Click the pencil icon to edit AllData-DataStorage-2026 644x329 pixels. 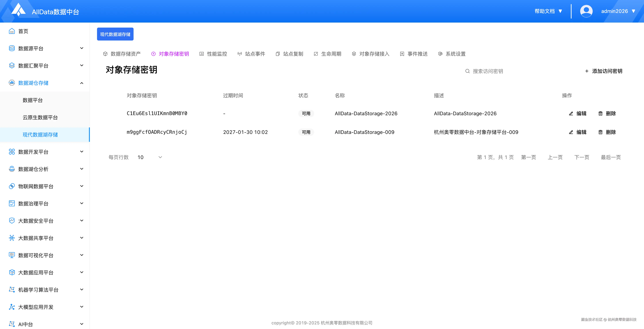pos(571,114)
